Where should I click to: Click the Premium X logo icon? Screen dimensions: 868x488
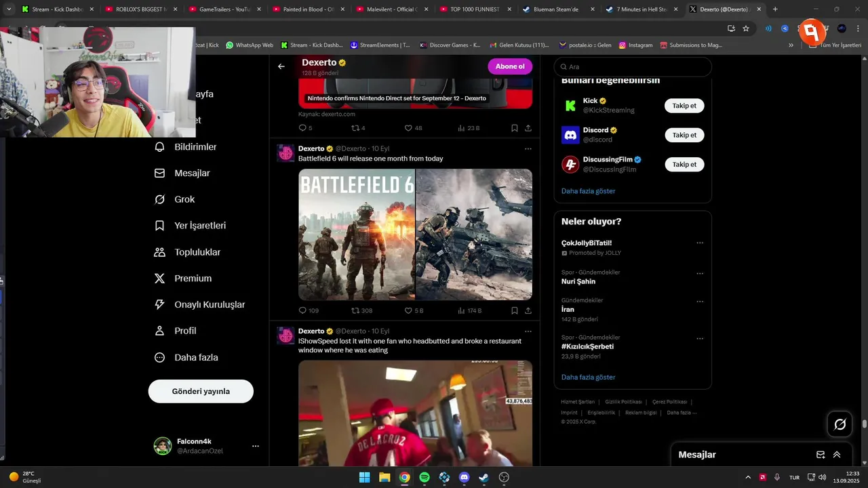point(160,279)
